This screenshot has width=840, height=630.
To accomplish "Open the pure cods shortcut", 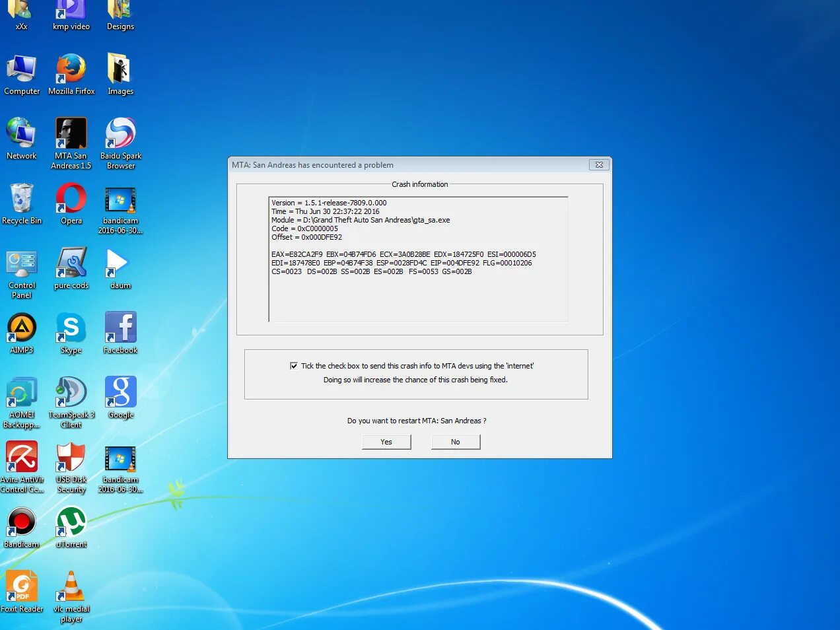I will 71,268.
